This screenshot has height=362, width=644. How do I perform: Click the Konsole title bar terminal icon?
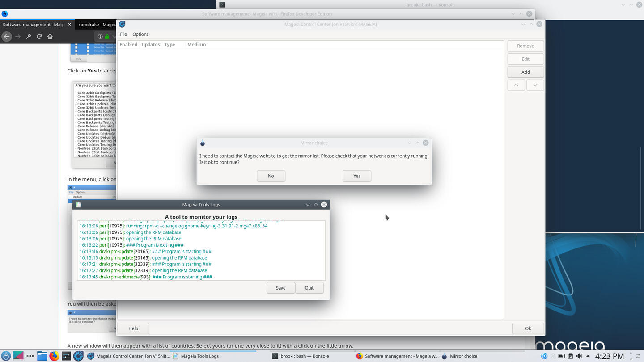222,4
